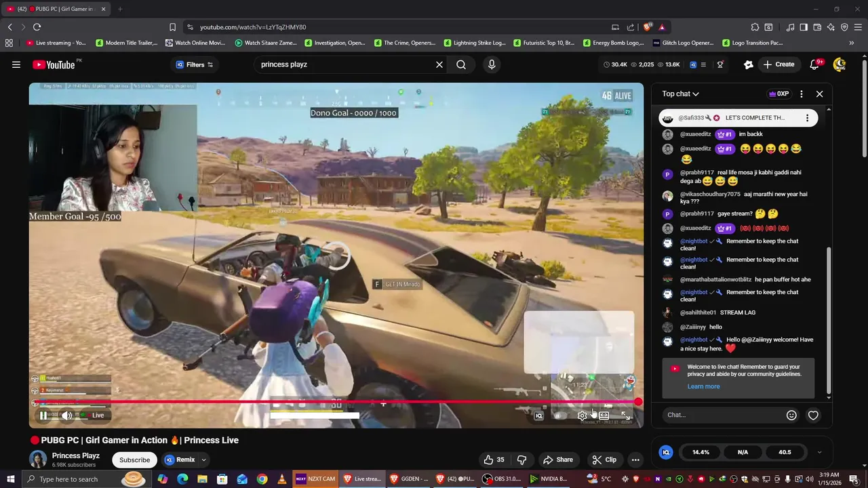Open the browser main menu
The image size is (868, 488).
[858, 27]
